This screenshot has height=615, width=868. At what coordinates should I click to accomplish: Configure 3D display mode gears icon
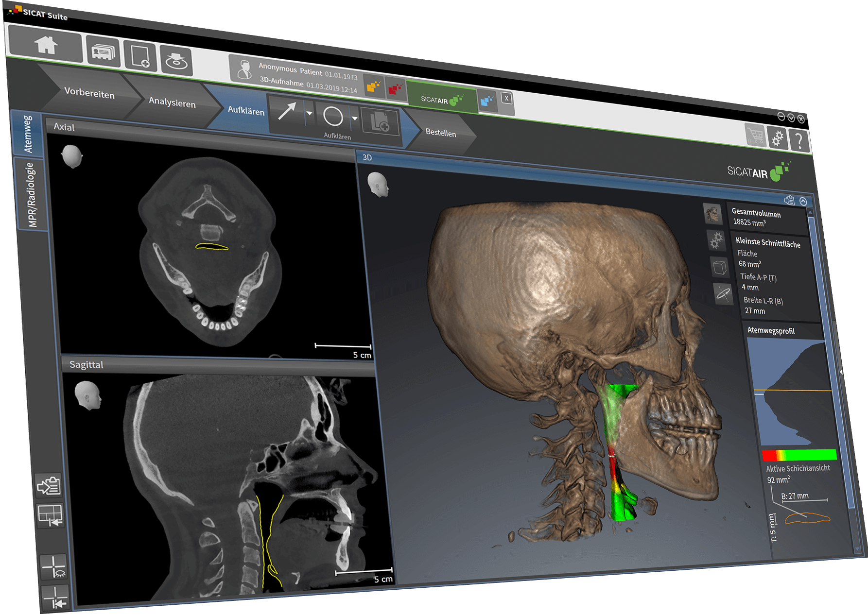716,240
